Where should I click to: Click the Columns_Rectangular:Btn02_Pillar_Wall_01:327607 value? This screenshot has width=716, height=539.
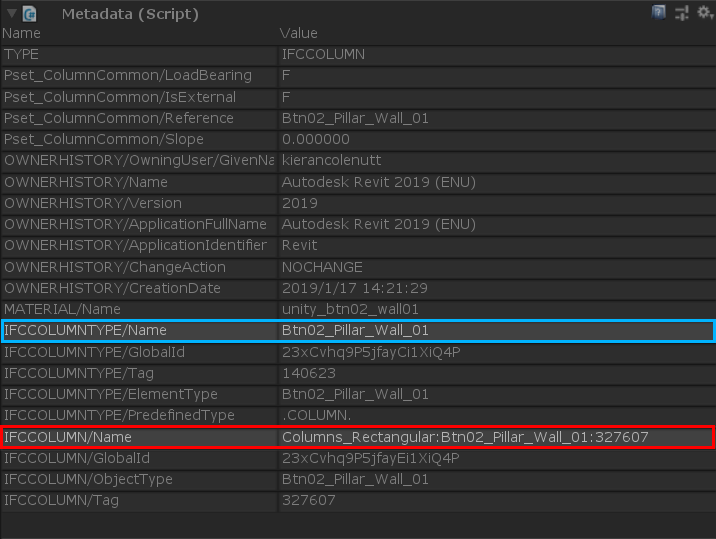pos(497,437)
